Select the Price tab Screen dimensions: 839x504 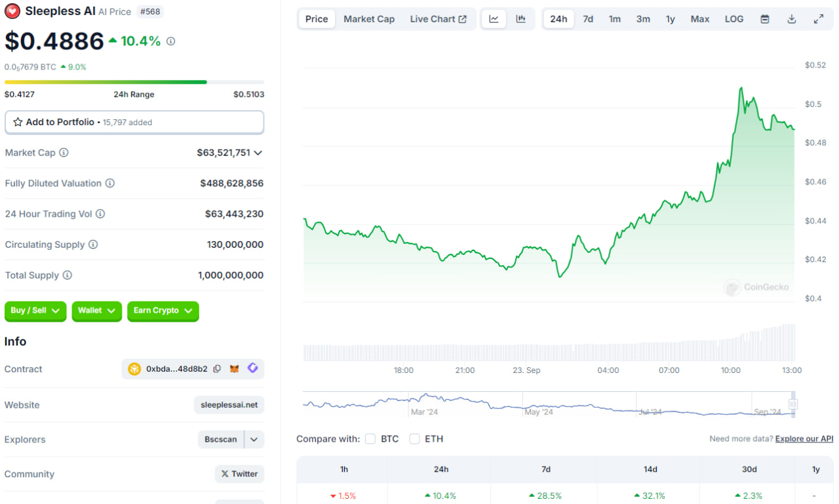[x=317, y=19]
